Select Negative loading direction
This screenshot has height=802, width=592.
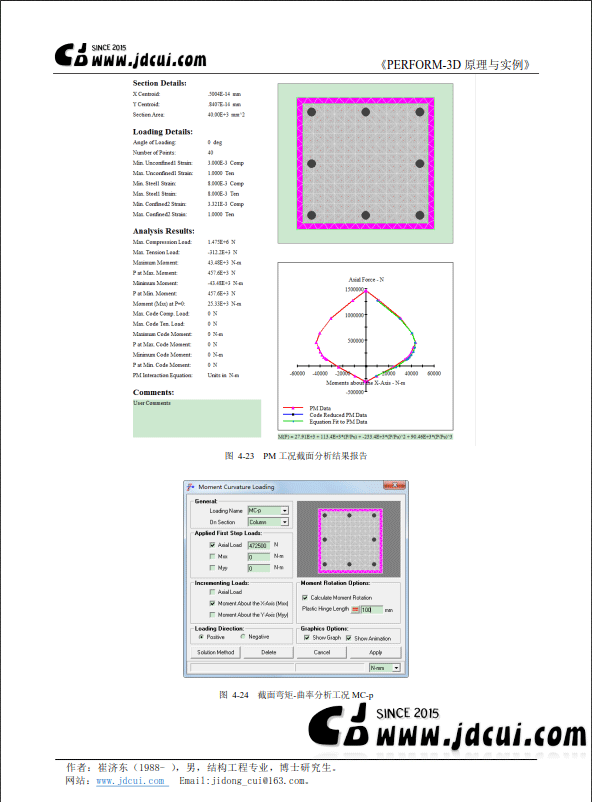243,637
